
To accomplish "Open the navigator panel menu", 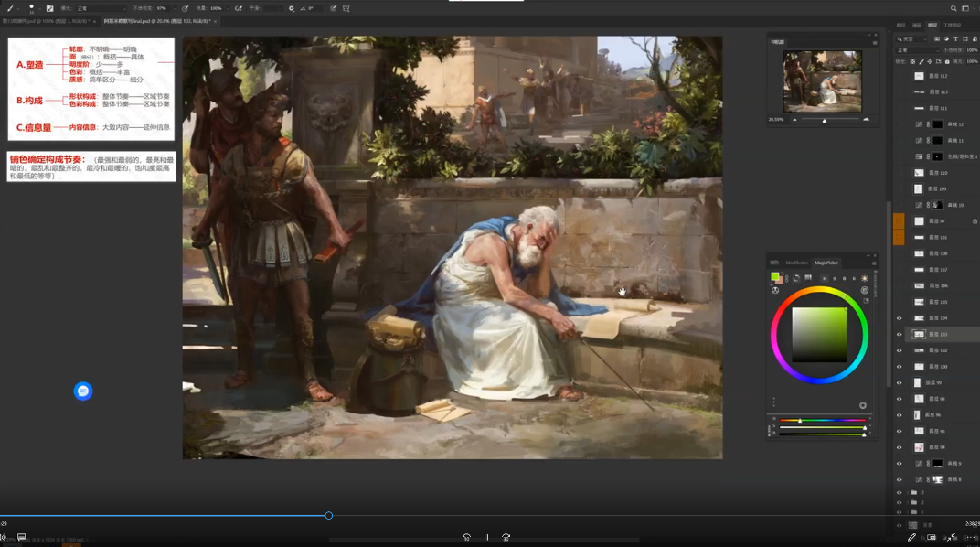I will click(874, 42).
